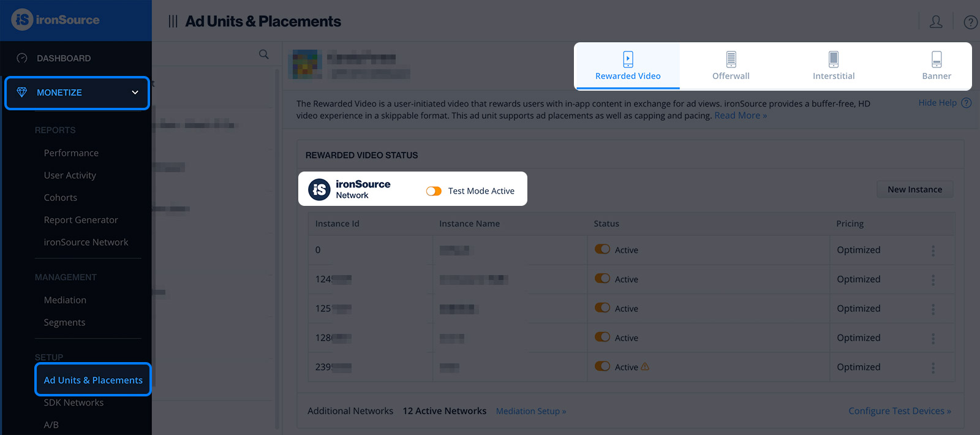980x435 pixels.
Task: Open the Read More link
Action: 741,116
